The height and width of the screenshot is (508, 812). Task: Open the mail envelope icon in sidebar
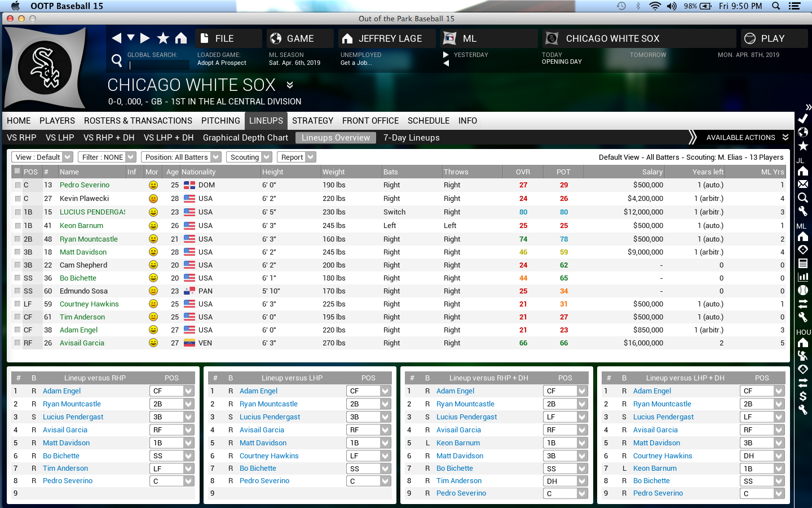click(x=803, y=184)
